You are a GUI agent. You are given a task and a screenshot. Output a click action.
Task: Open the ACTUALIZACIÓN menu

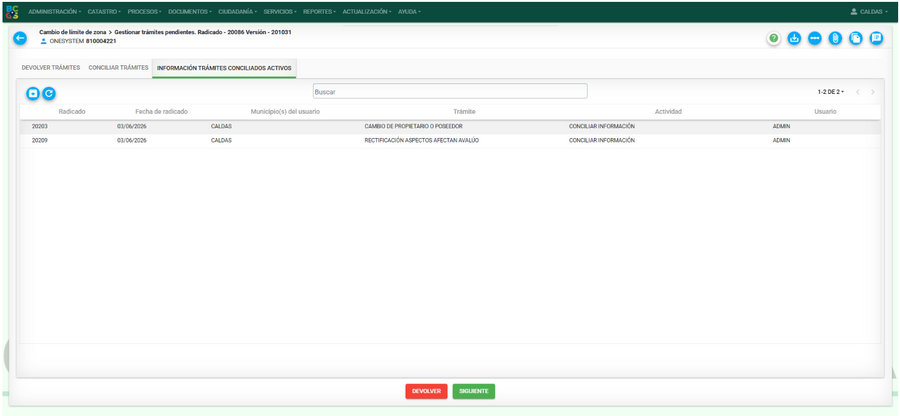[x=367, y=11]
